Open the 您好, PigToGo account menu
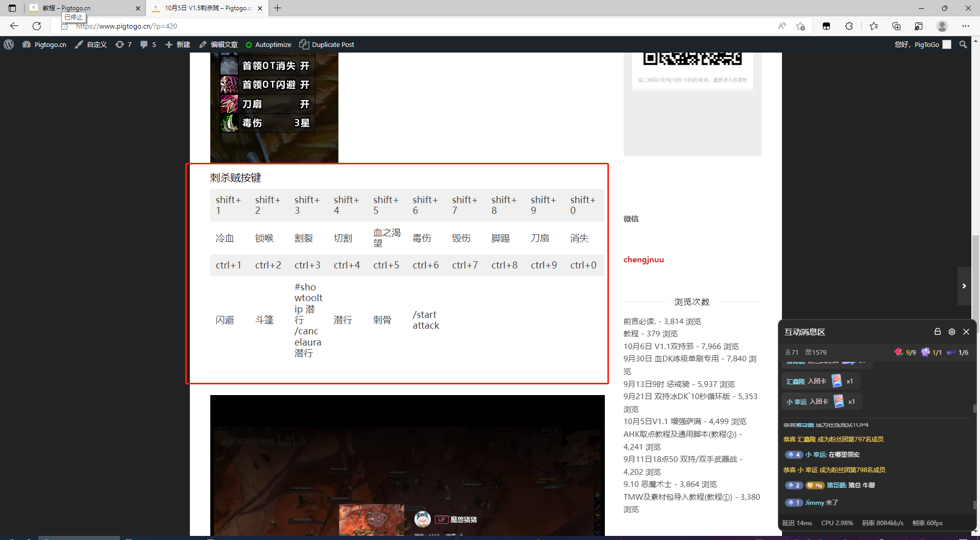 tap(922, 44)
